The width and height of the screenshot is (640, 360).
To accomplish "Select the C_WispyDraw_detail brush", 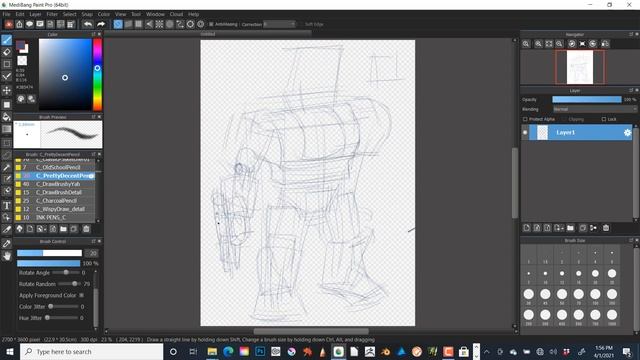I will [x=55, y=209].
